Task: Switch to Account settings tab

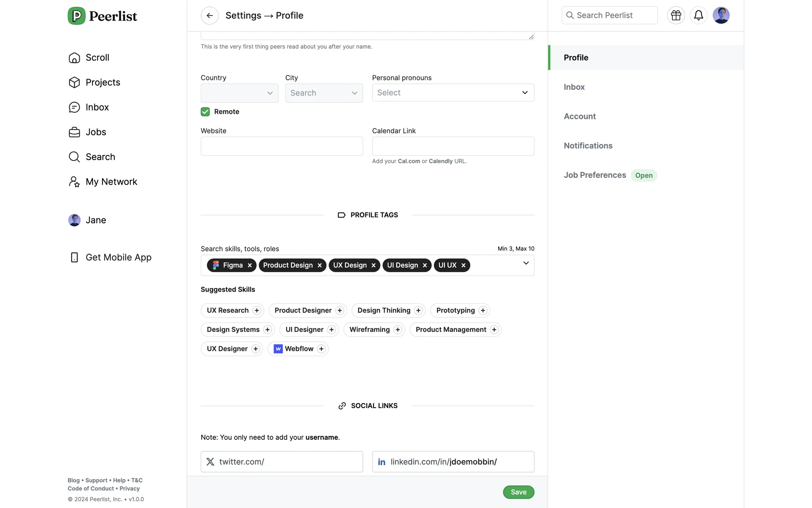Action: [579, 116]
